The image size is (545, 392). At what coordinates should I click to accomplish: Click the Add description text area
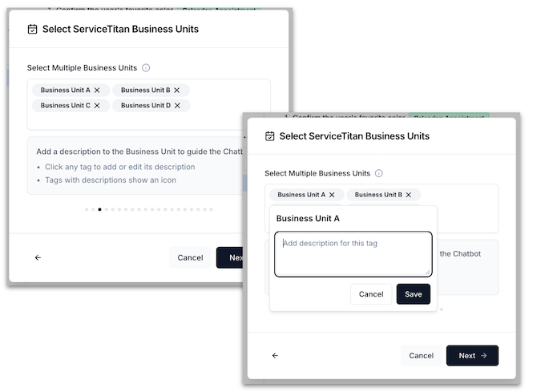pos(353,254)
